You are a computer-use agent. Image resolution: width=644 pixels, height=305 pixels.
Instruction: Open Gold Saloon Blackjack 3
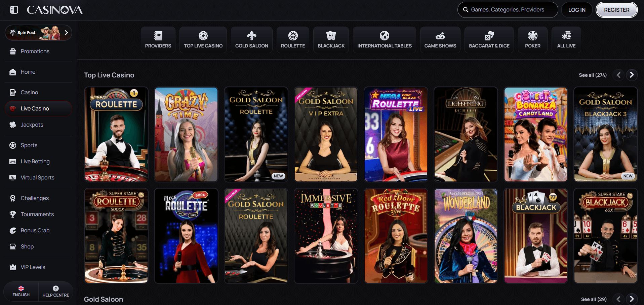tap(606, 134)
